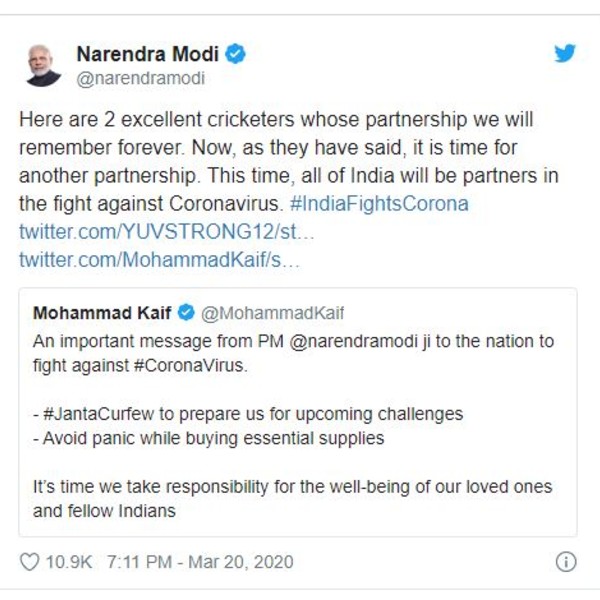This screenshot has height=600, width=600.
Task: Open the quoted tweet's closing responsibility paragraph
Action: [x=292, y=498]
